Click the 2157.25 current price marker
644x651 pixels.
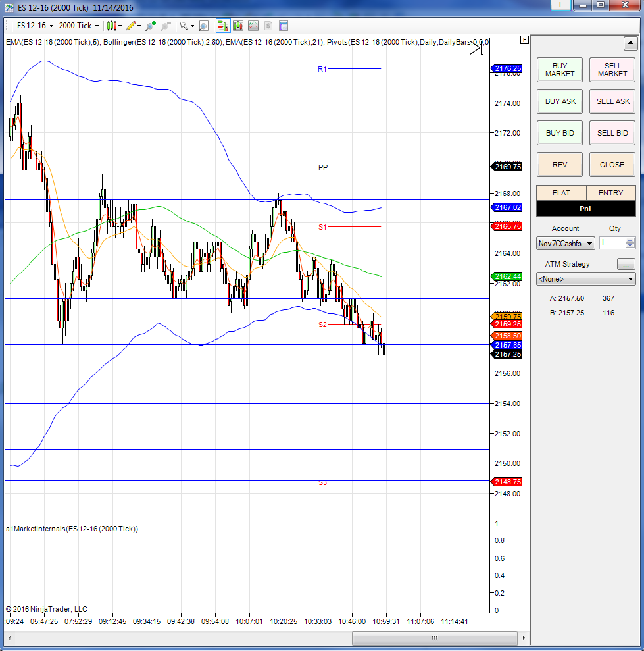pos(507,354)
